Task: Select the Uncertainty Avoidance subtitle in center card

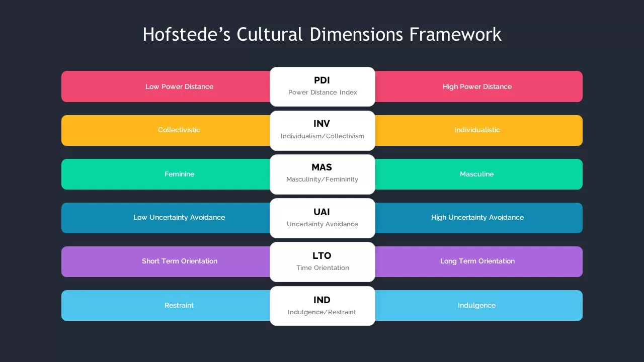Action: coord(323,224)
